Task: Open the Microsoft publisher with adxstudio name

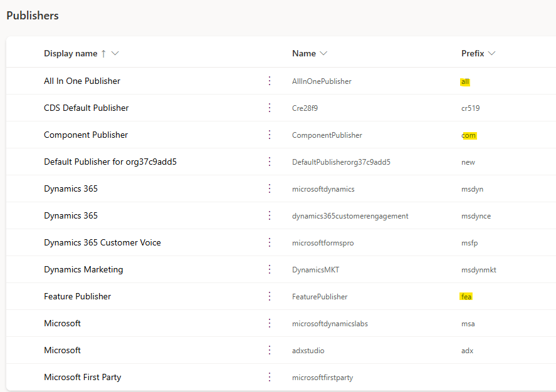Action: (x=63, y=350)
